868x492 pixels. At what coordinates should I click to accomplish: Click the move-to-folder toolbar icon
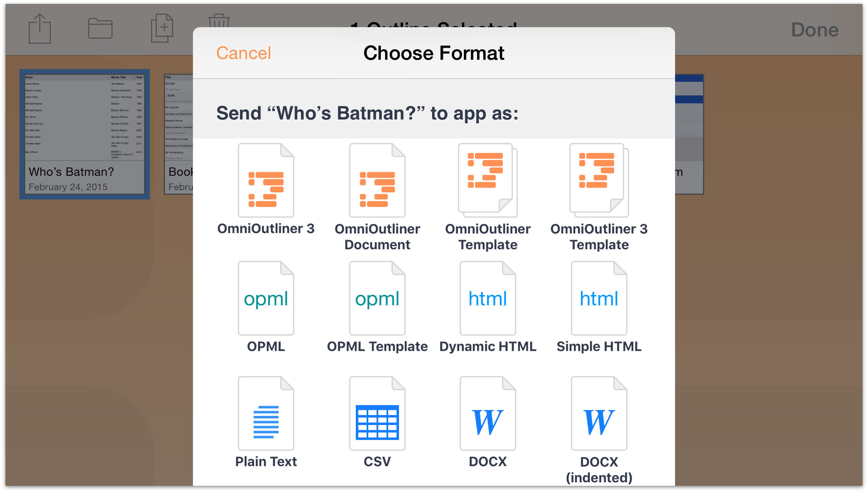[x=100, y=29]
